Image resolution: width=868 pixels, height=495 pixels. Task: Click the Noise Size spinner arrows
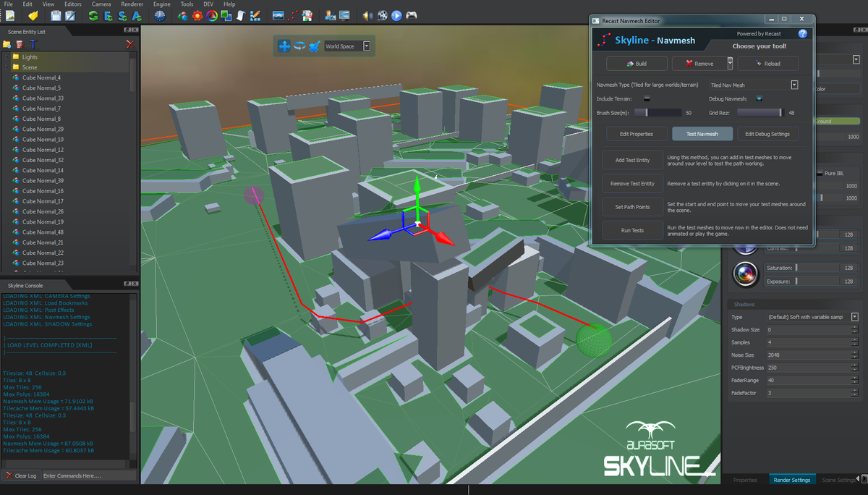[x=856, y=355]
